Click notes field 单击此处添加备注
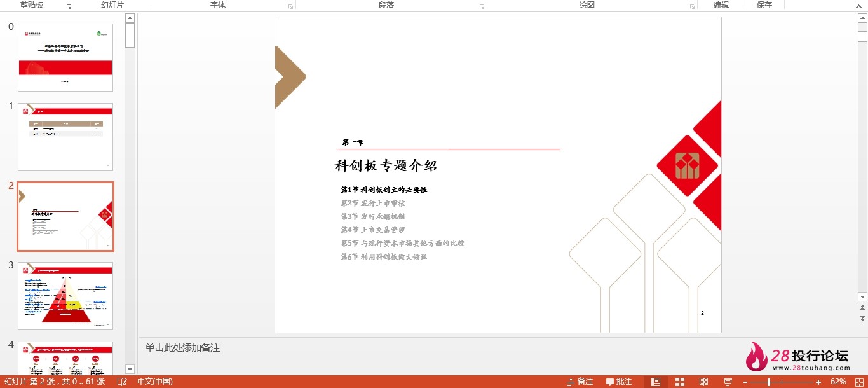This screenshot has height=388, width=868. (182, 348)
